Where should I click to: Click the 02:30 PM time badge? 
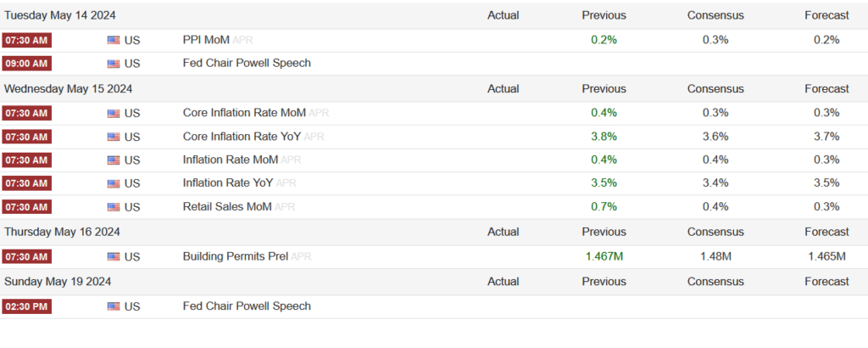point(26,306)
